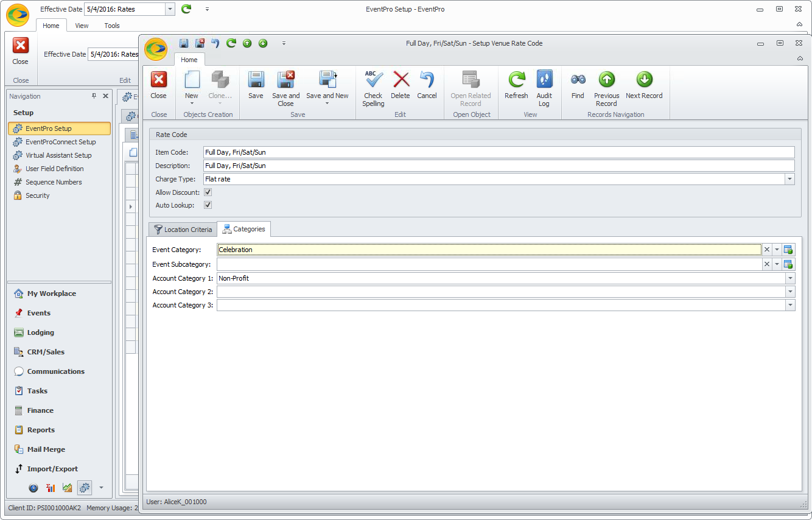Toggle Allow Discount checkbox

(x=208, y=192)
